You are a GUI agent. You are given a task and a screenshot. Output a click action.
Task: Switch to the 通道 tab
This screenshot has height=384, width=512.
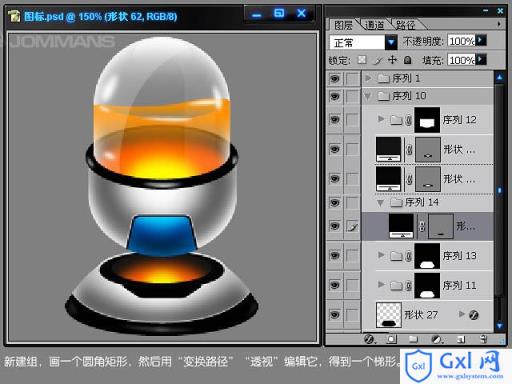pyautogui.click(x=374, y=25)
